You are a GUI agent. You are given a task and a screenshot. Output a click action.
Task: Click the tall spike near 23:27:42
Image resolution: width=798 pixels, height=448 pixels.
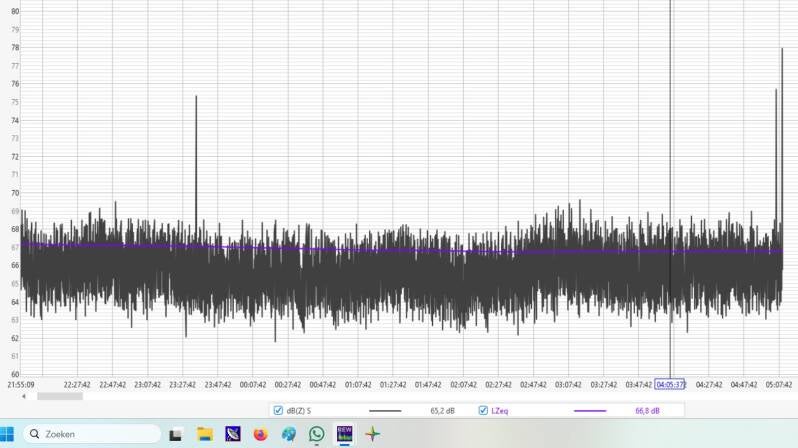point(196,150)
